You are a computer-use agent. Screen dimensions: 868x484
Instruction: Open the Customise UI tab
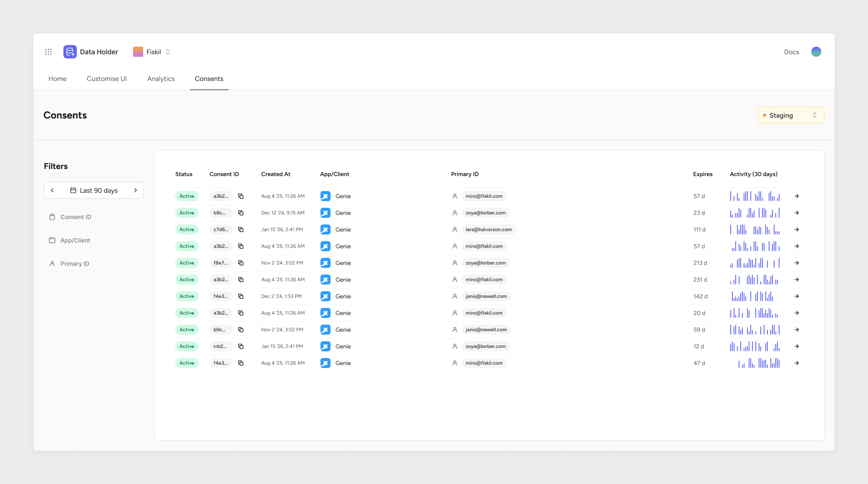pos(106,79)
